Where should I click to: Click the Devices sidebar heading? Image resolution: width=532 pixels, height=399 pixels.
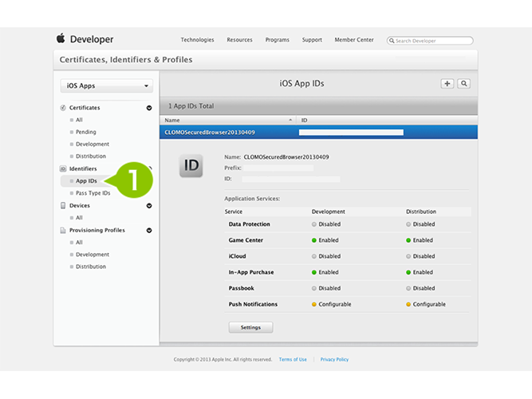pyautogui.click(x=80, y=205)
